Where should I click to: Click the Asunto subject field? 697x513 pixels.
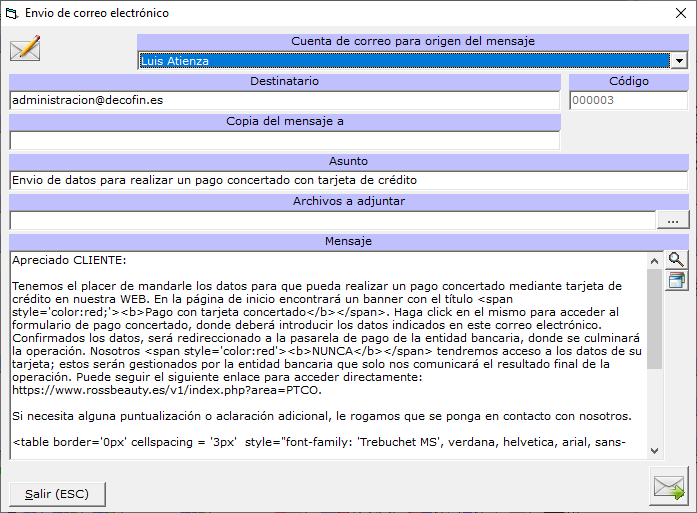coord(348,180)
